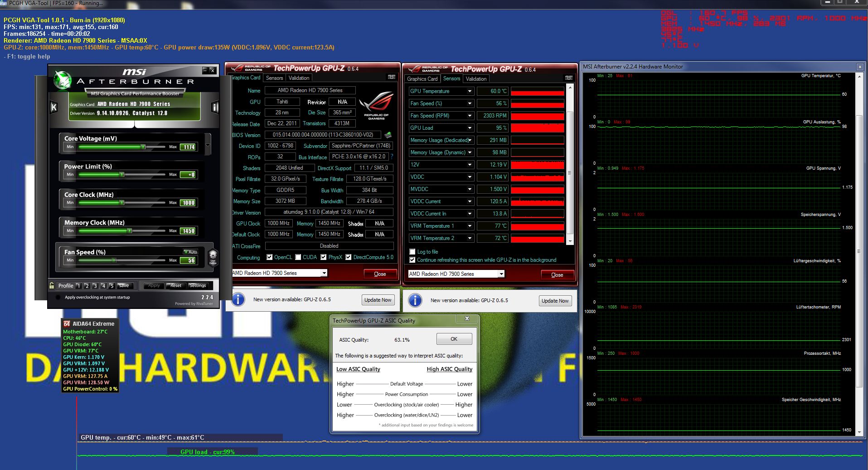Click info icon in left GPU-Z update bar
Image resolution: width=868 pixels, height=470 pixels.
pyautogui.click(x=238, y=299)
